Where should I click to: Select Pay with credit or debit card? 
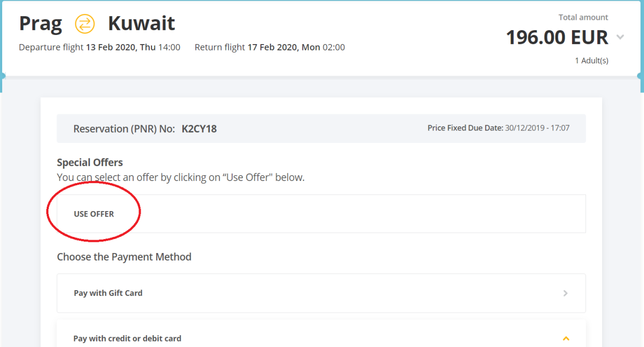pyautogui.click(x=127, y=338)
